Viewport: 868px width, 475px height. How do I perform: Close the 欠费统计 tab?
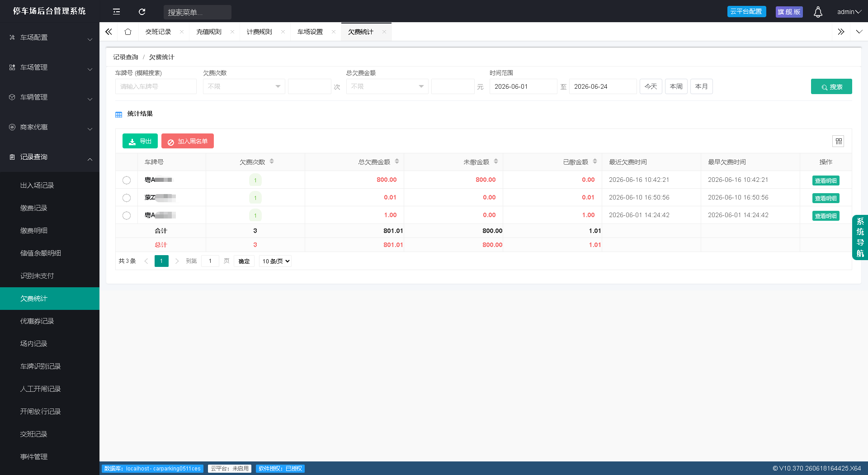(x=384, y=32)
